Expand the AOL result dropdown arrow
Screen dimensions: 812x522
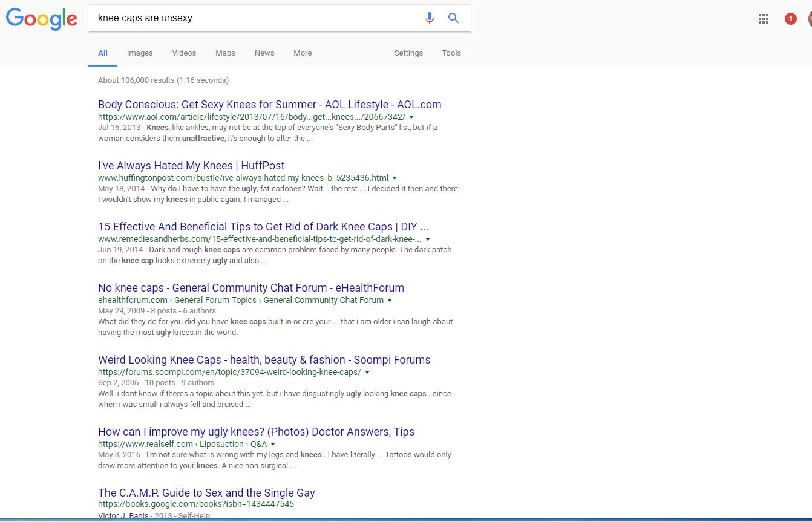[x=411, y=117]
